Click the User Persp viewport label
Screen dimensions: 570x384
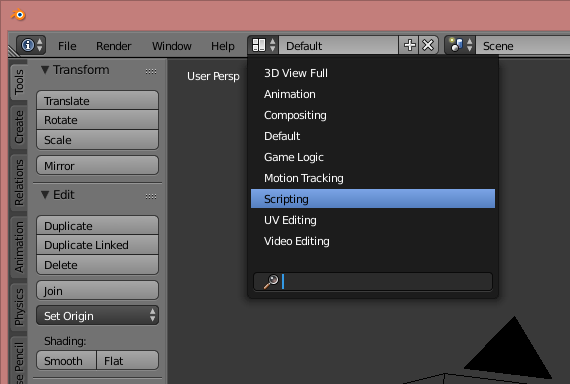point(213,76)
